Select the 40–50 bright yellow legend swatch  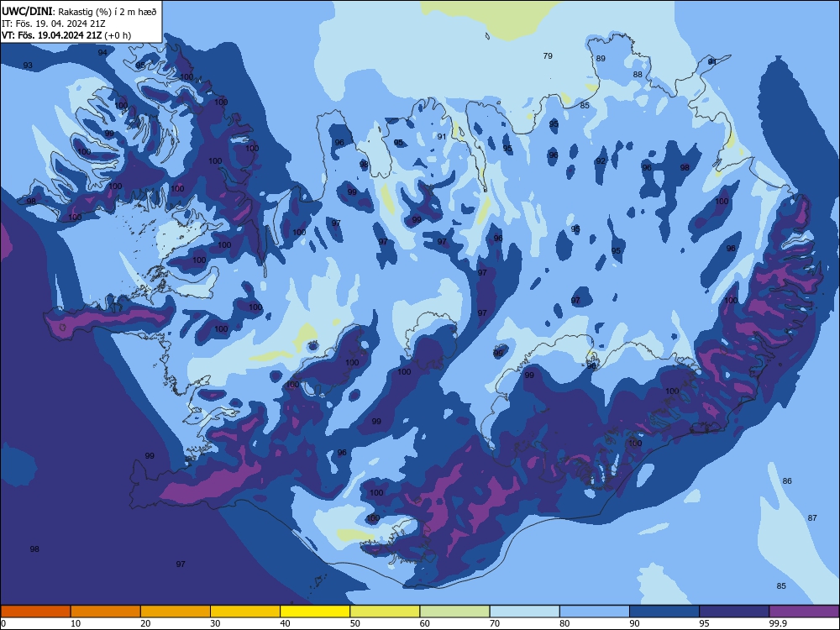click(x=315, y=612)
